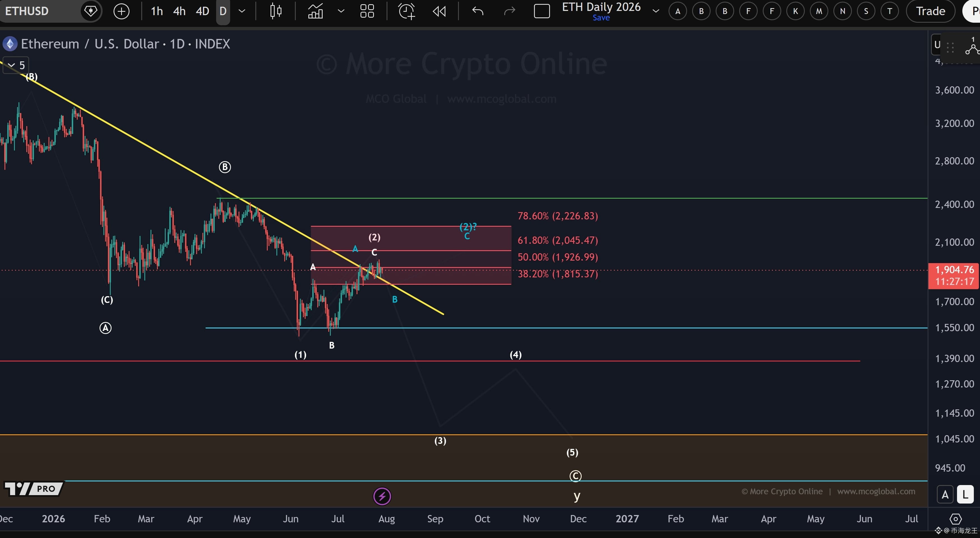Open indicator templates grid icon

click(367, 11)
